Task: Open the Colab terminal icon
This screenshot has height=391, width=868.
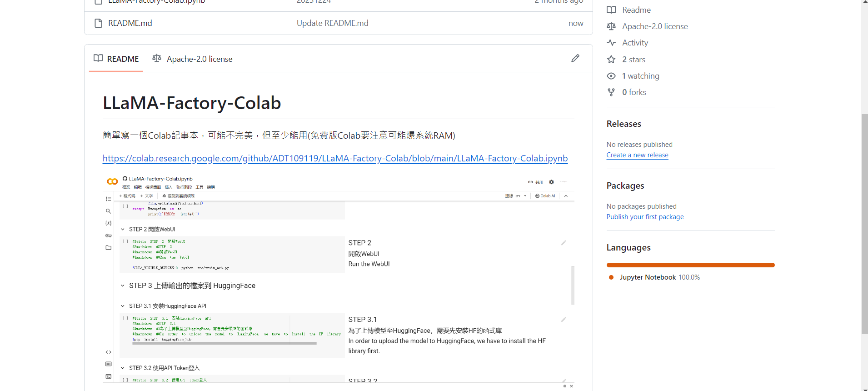Action: 108,376
